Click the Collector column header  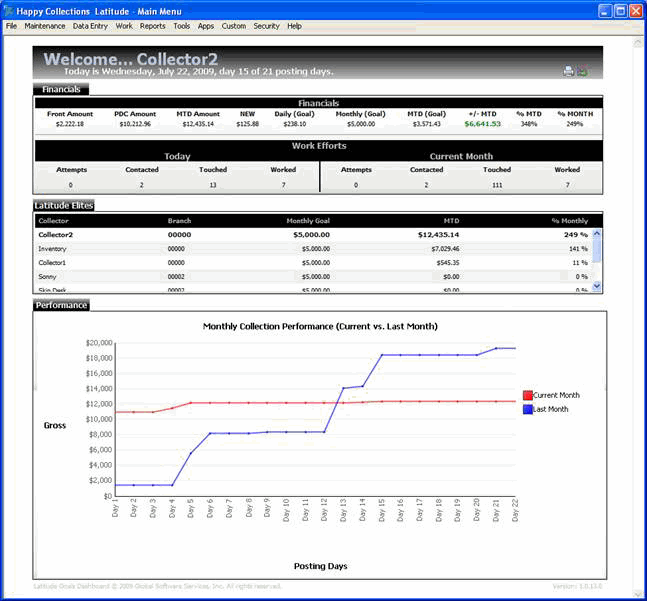[x=53, y=221]
